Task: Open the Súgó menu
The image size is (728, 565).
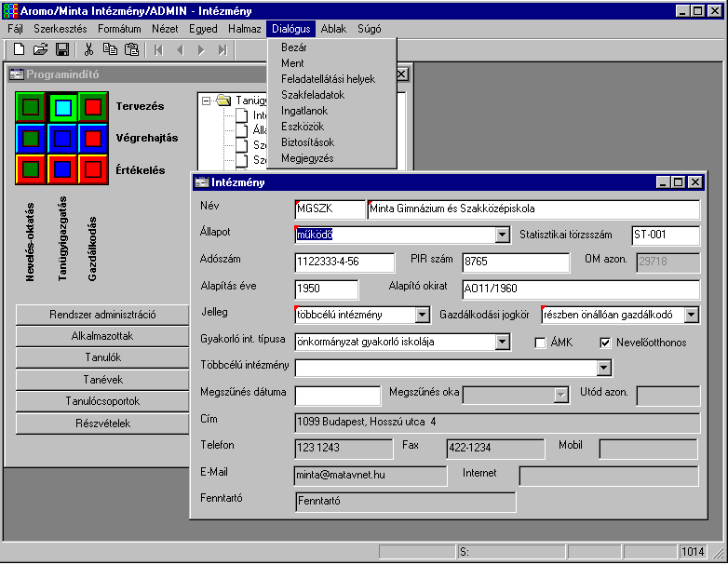Action: (x=369, y=29)
